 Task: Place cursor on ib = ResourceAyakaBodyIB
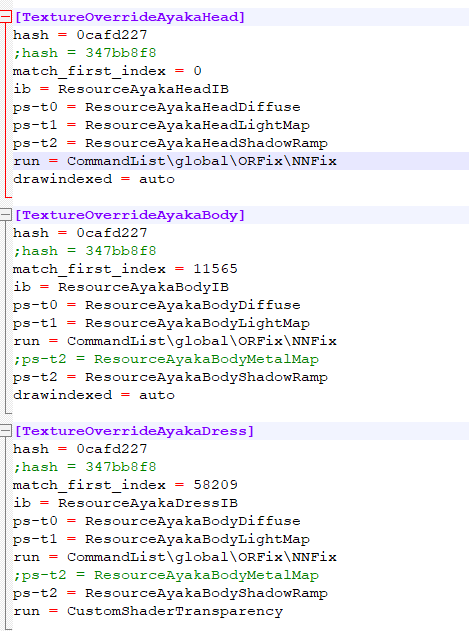click(121, 287)
